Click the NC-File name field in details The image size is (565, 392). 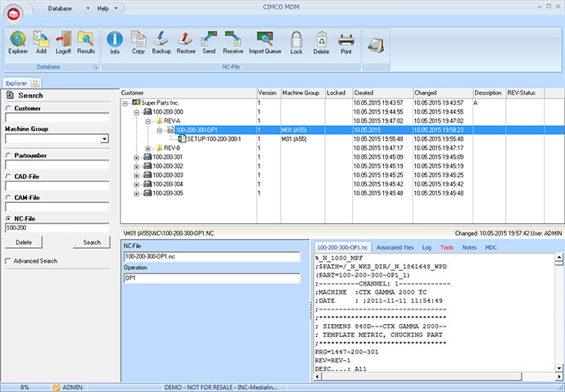click(x=212, y=257)
